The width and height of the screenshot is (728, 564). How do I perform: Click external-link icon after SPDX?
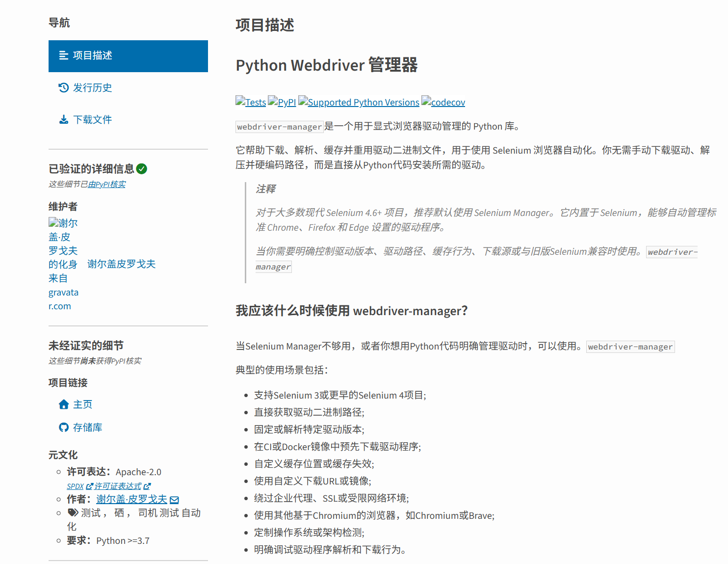[x=89, y=486]
